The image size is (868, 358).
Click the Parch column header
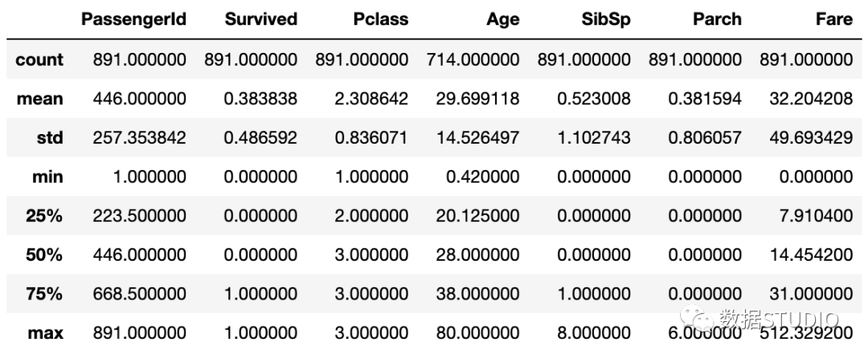pos(717,19)
